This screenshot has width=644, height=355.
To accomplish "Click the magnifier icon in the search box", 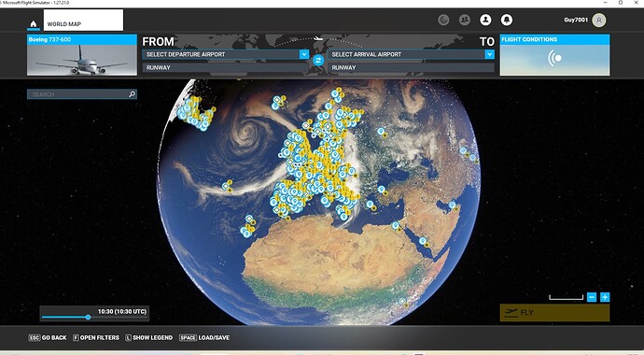I will [132, 94].
